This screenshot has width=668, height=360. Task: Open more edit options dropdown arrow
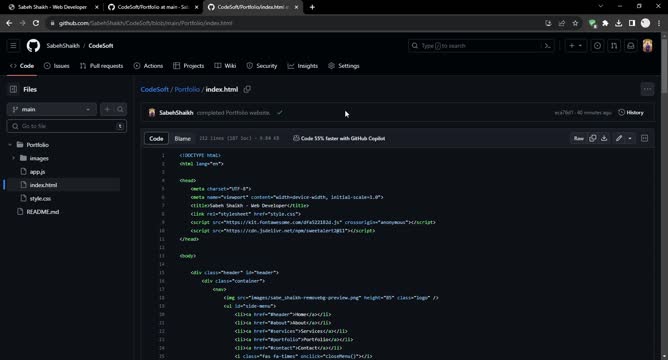[630, 138]
